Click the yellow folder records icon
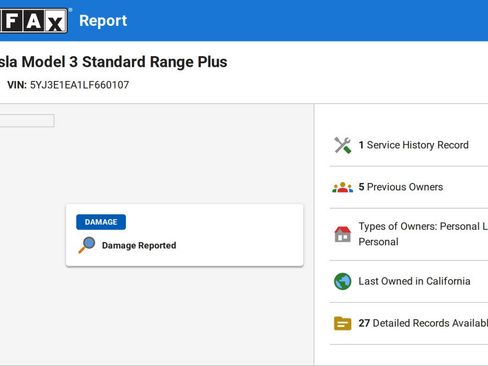 [343, 323]
